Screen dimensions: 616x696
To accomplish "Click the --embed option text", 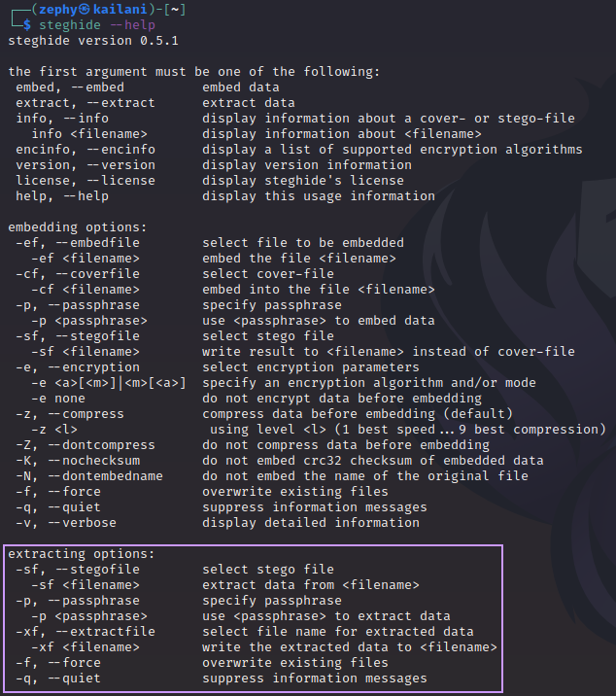I will [97, 87].
